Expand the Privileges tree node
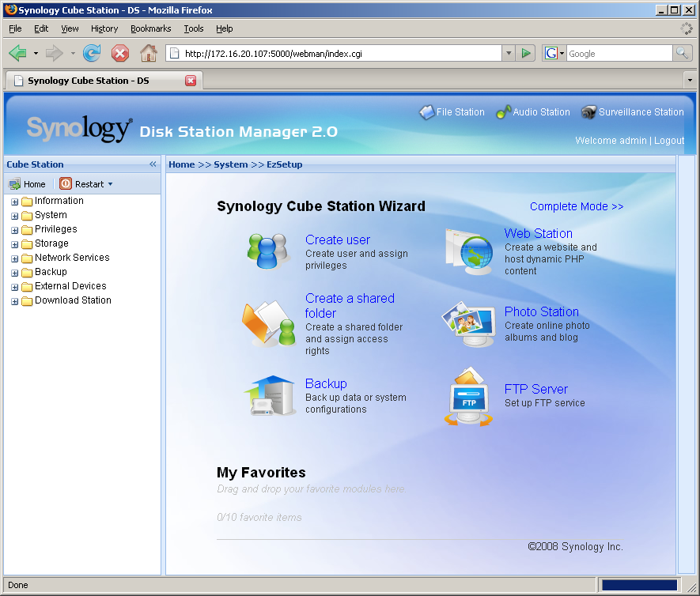 15,230
